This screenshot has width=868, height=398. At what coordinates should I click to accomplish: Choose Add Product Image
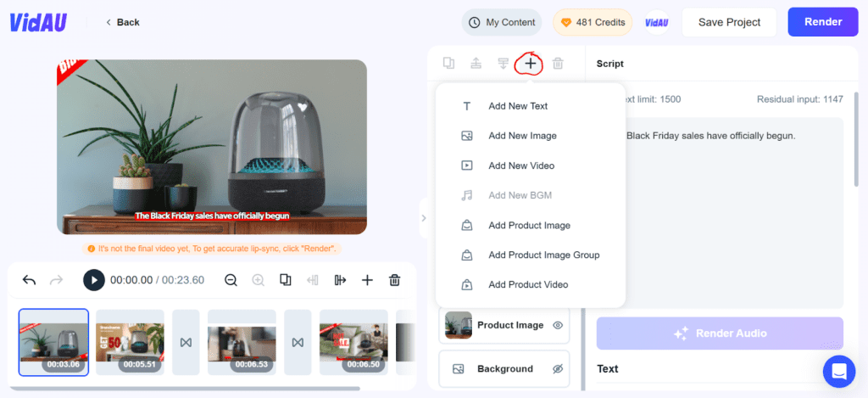point(531,226)
